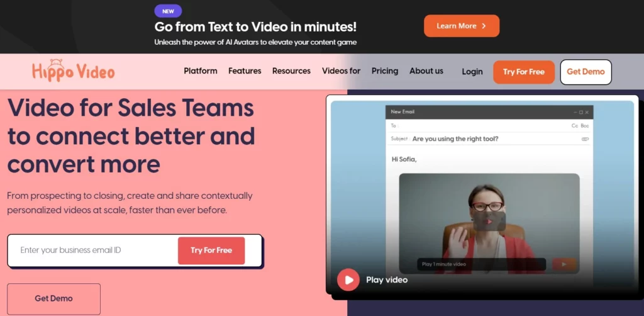Viewport: 644px width, 316px height.
Task: Click the play overlay on the woman's video
Action: (x=489, y=221)
